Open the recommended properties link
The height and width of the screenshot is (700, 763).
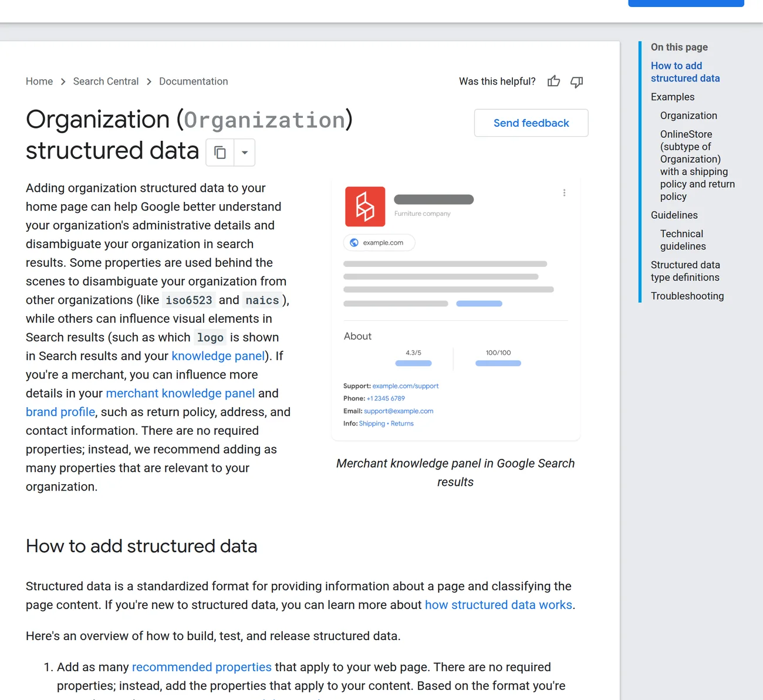click(202, 667)
